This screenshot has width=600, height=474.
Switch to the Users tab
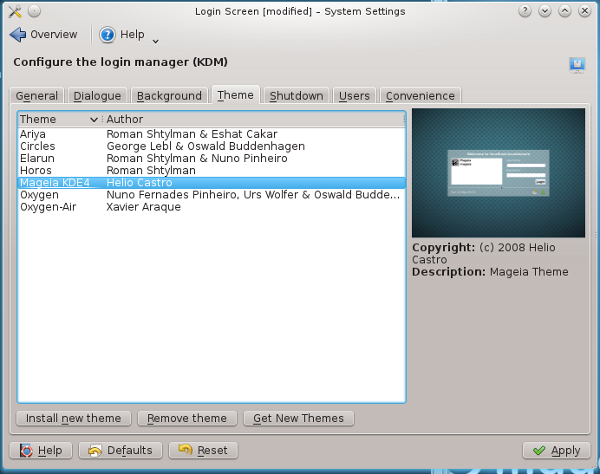354,96
